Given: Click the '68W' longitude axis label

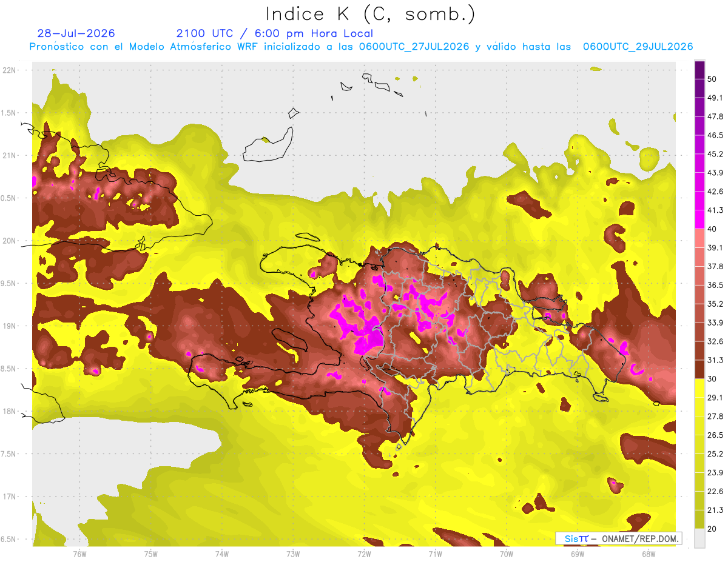Looking at the screenshot, I should pyautogui.click(x=649, y=554).
